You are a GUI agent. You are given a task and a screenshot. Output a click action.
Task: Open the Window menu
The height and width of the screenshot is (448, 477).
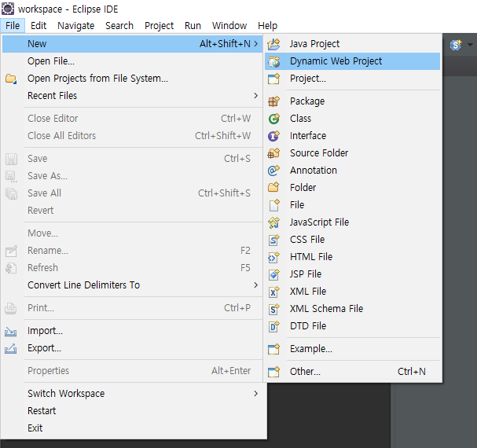pyautogui.click(x=229, y=26)
